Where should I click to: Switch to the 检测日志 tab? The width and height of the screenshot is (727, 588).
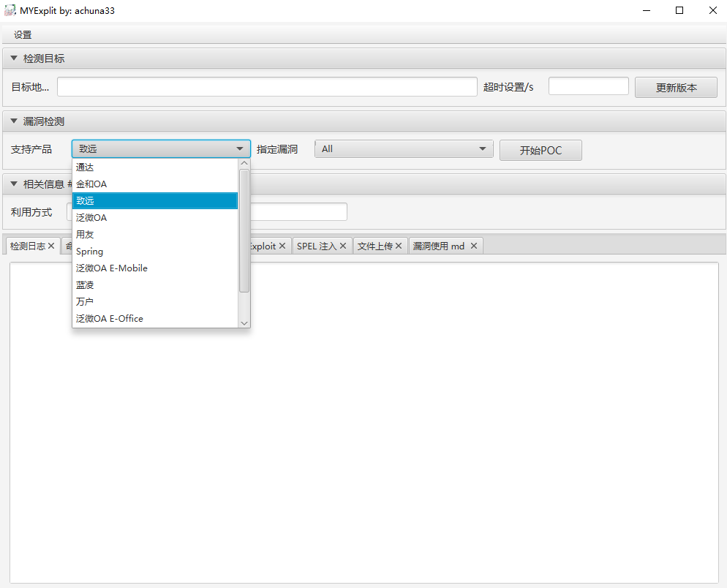(28, 246)
